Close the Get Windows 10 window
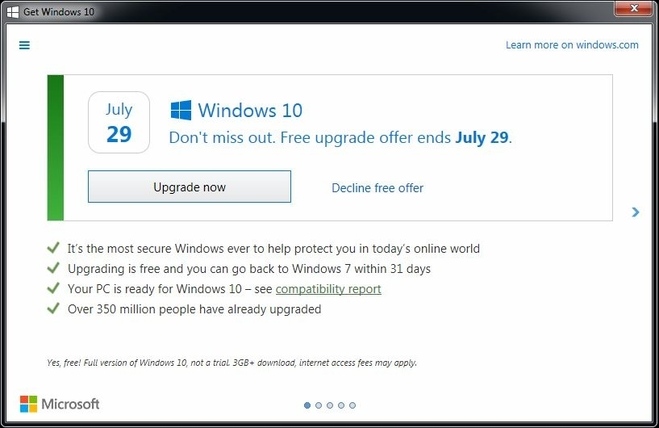Screen dimensions: 659x428 pos(634,8)
